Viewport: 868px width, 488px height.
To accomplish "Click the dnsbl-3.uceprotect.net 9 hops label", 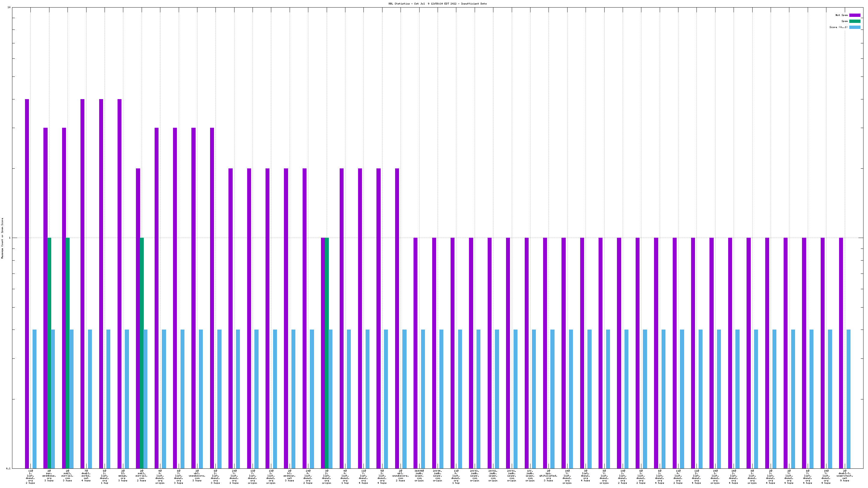I will [x=844, y=477].
